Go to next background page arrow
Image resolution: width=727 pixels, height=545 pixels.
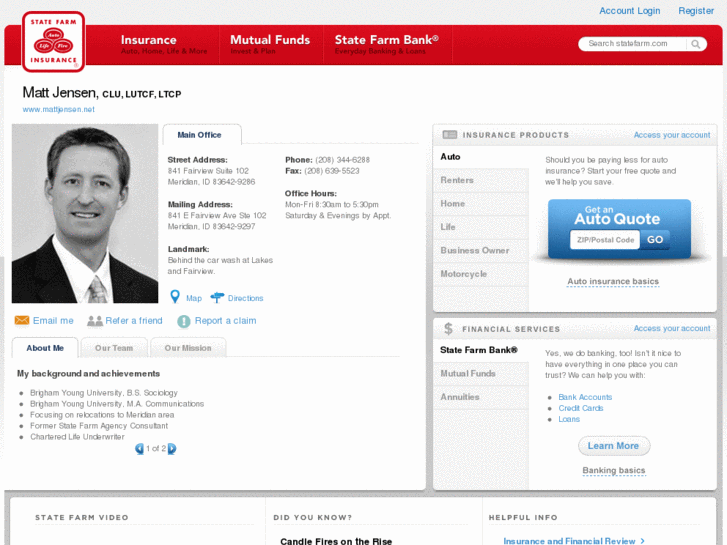click(x=172, y=449)
